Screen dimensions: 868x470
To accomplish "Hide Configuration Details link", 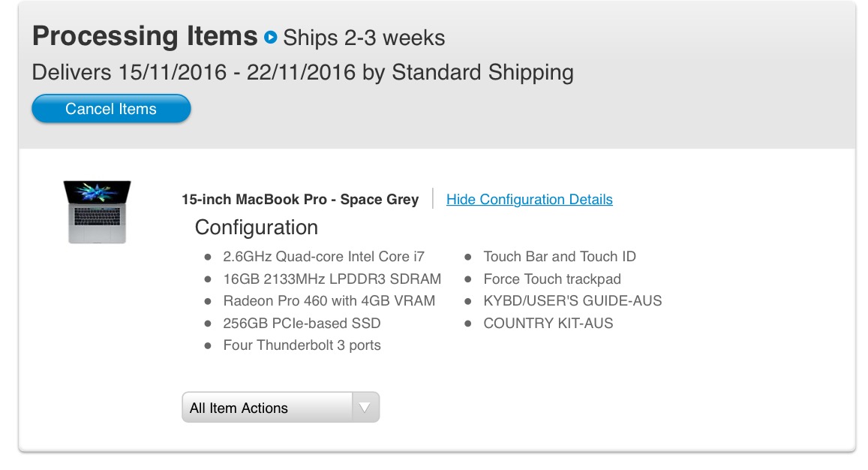I will (529, 200).
